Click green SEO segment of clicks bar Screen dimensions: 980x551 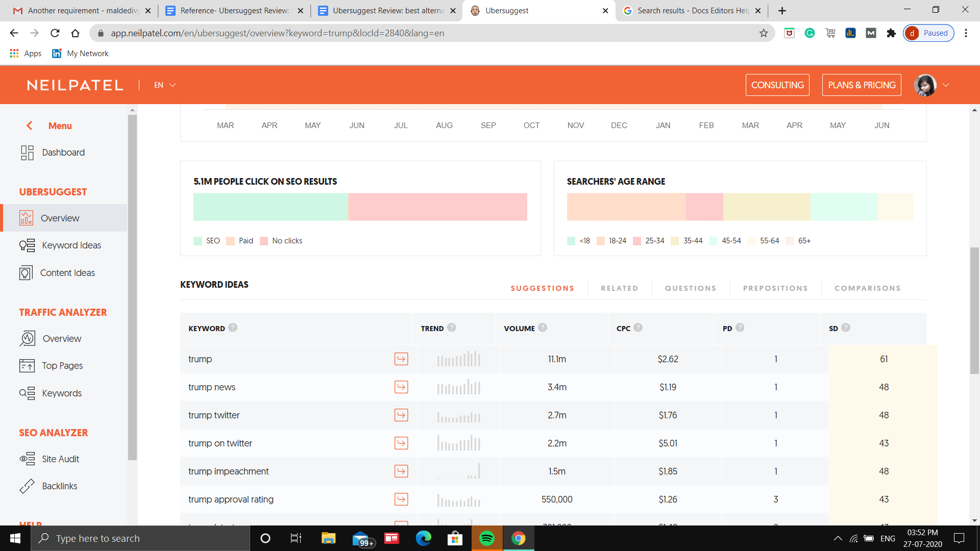[271, 207]
